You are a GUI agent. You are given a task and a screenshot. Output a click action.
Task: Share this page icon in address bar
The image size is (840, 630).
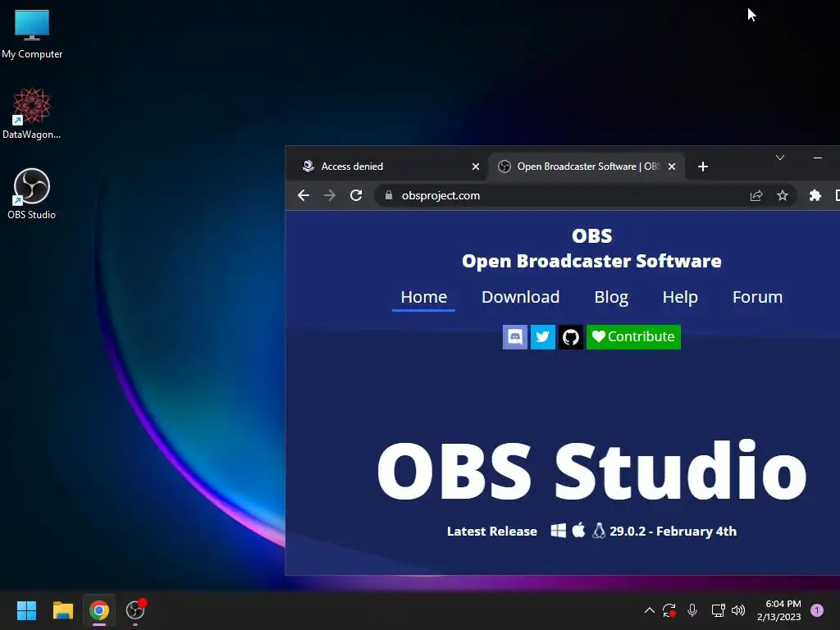[756, 195]
